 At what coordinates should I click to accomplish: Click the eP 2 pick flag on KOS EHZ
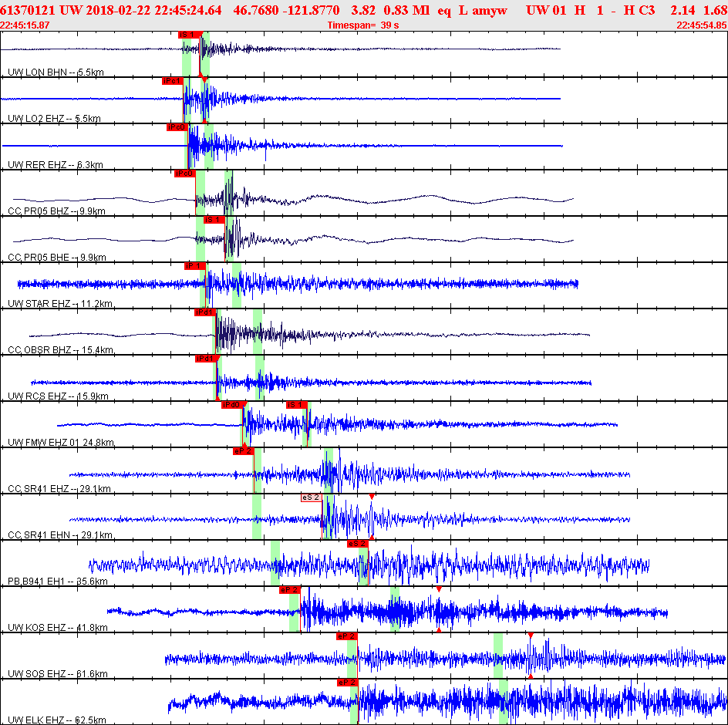[x=290, y=590]
